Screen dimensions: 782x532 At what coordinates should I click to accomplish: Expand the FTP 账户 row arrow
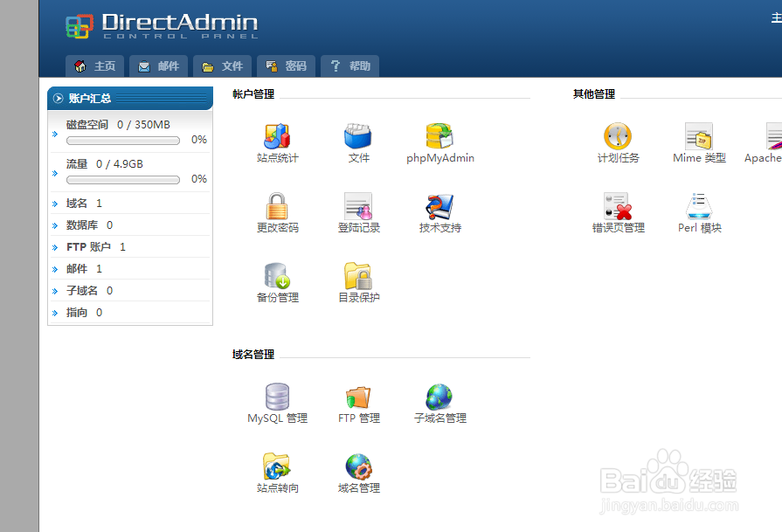(55, 247)
